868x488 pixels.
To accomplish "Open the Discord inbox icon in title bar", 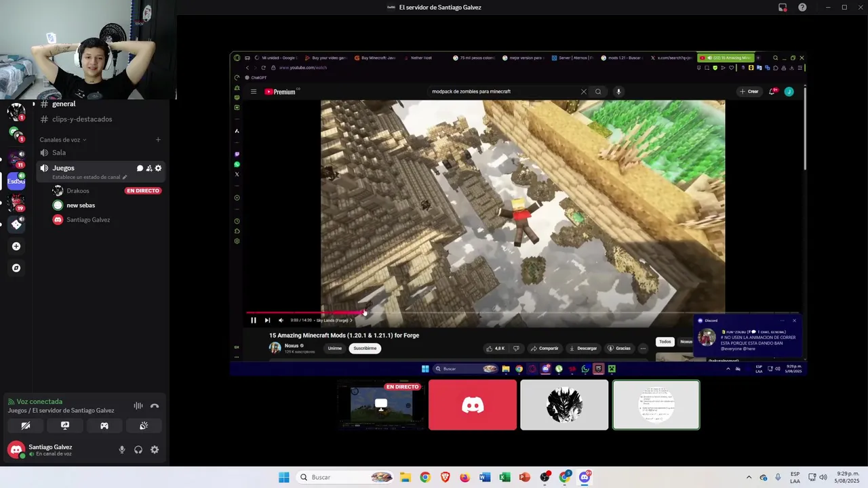I will [x=783, y=7].
